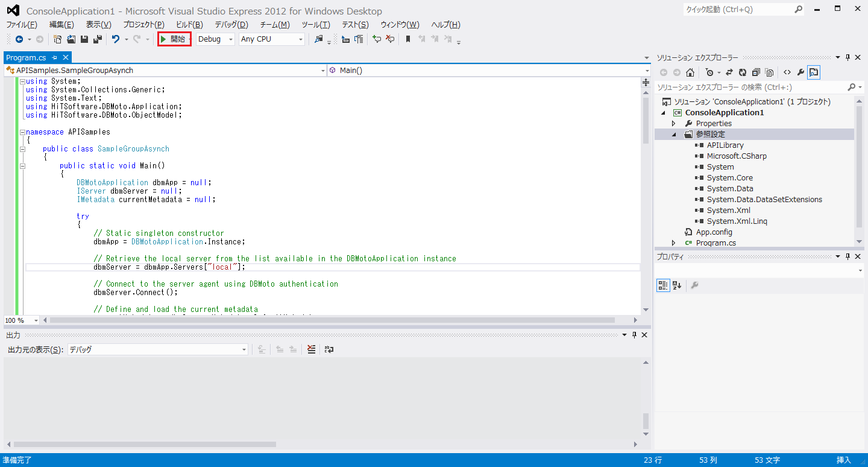Open Properties via wrench icon in Solution Explorer
The height and width of the screenshot is (467, 868).
[800, 72]
